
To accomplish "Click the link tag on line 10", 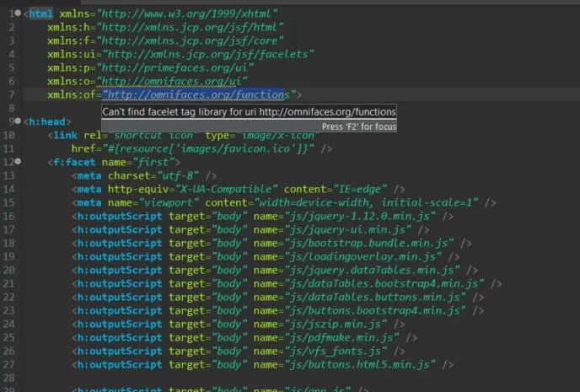I will coord(66,136).
